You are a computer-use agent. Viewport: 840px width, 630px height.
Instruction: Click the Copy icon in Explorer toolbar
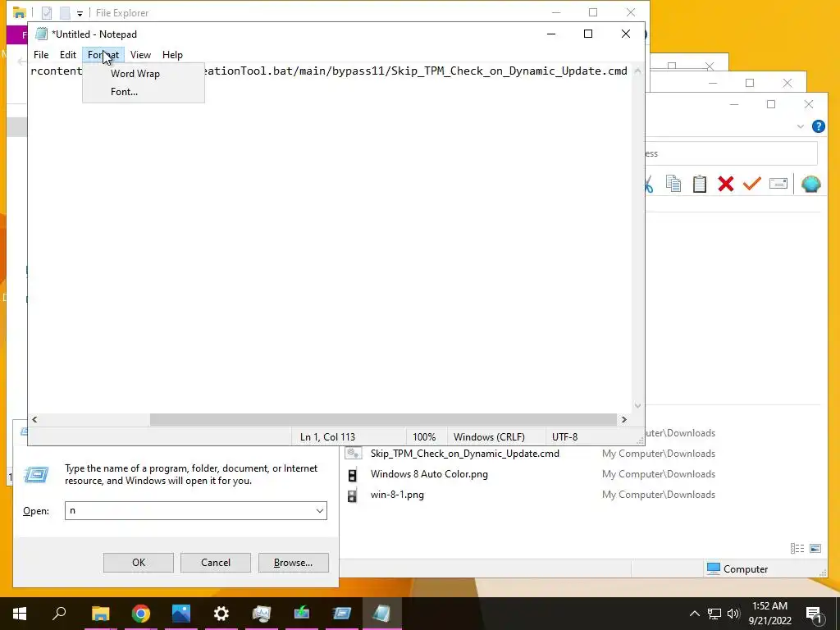tap(673, 184)
